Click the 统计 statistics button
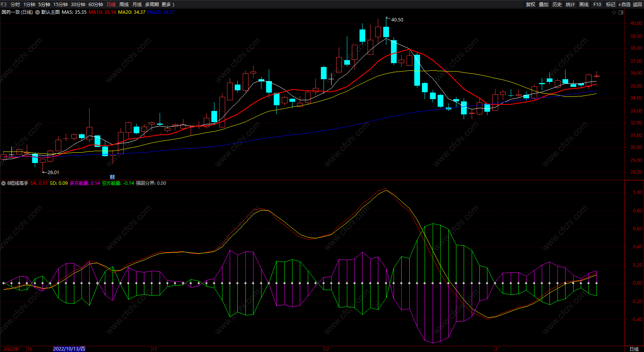 [x=570, y=5]
